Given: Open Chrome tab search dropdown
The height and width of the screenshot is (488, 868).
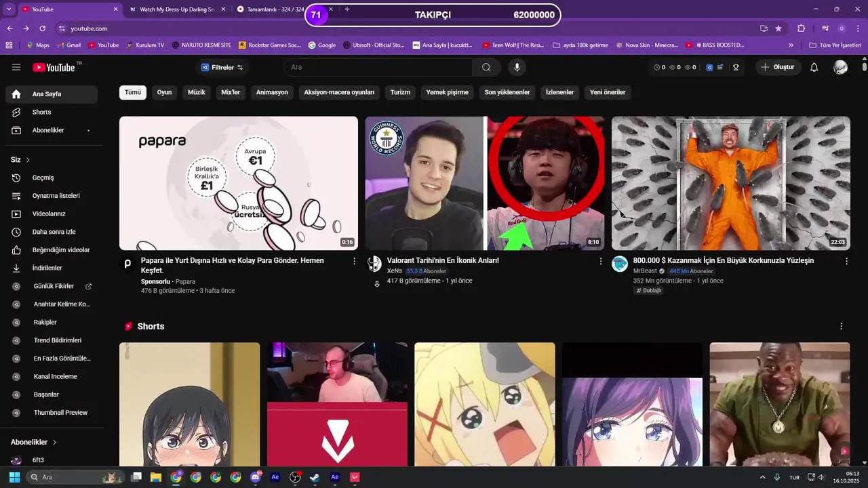Looking at the screenshot, I should [9, 9].
